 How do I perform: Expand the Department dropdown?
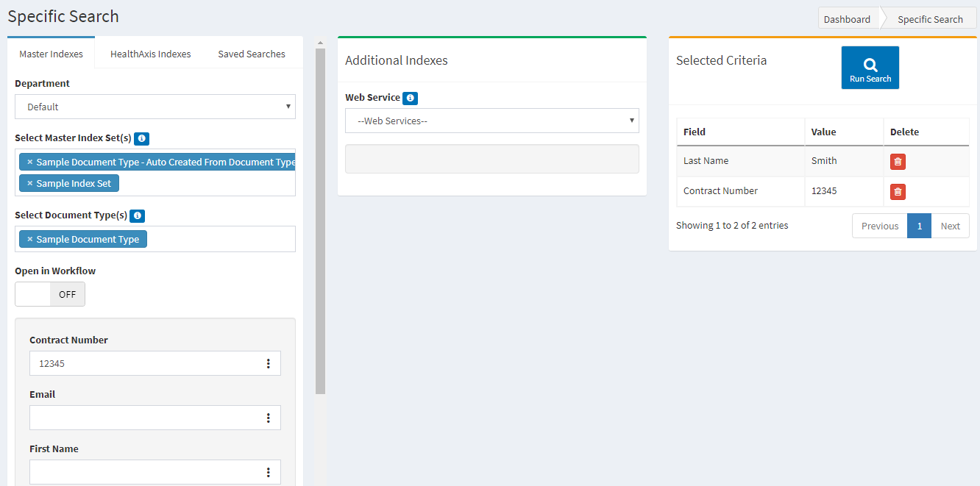(155, 107)
